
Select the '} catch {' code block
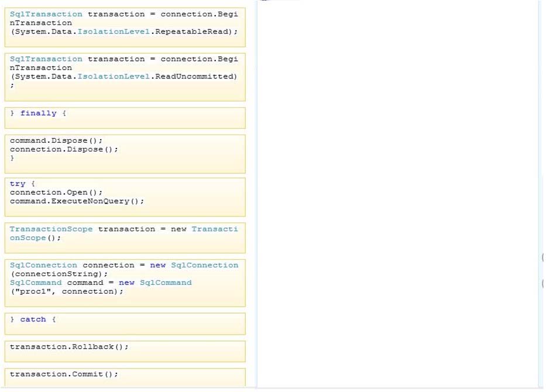[125, 324]
